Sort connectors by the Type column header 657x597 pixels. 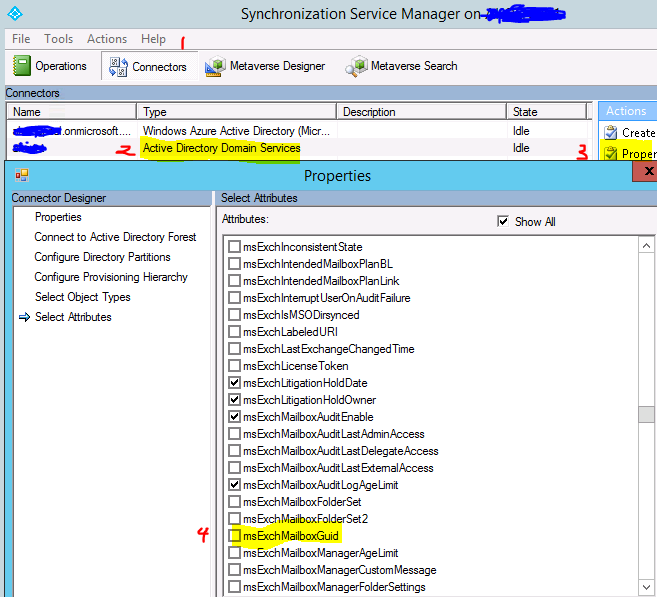coord(236,112)
